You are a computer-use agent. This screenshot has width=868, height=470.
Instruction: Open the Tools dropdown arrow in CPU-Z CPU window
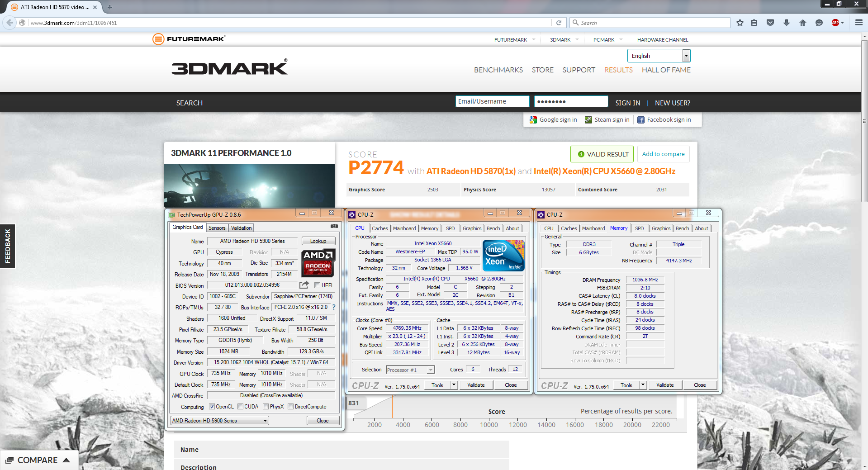[x=454, y=385]
